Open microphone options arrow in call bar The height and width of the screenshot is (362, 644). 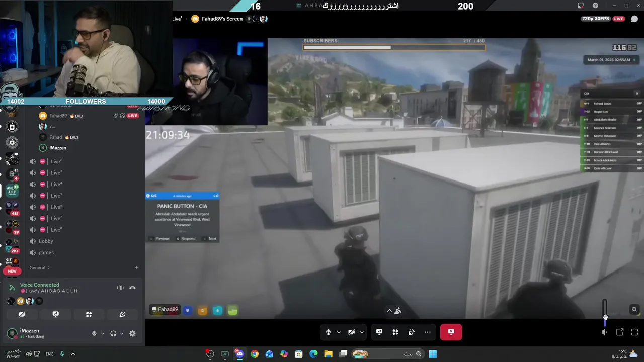339,332
